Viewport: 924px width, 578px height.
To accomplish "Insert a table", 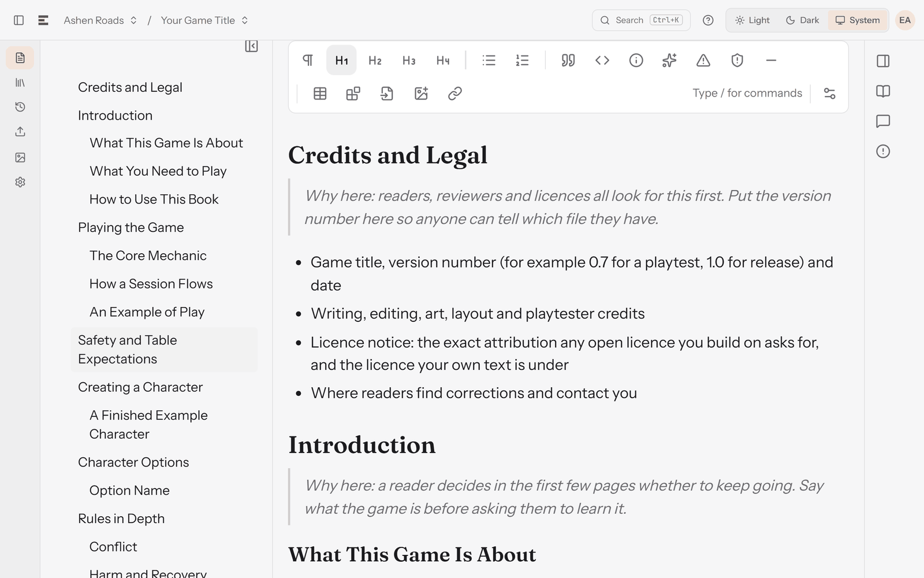I will pyautogui.click(x=320, y=94).
